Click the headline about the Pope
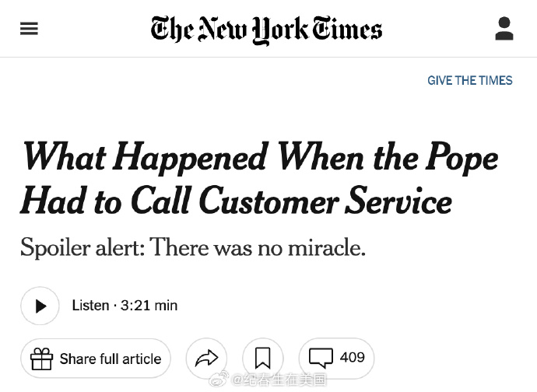Viewport: 537px width, 392px height. (259, 177)
